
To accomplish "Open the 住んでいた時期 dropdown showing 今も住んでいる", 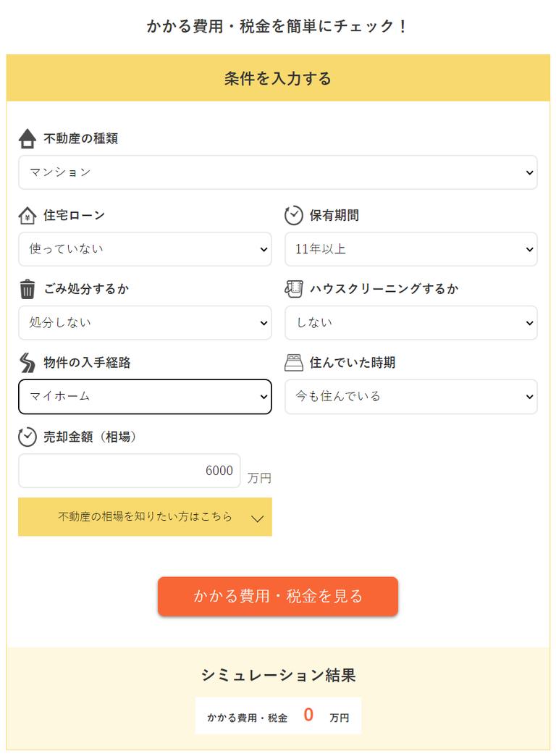I will pyautogui.click(x=411, y=397).
